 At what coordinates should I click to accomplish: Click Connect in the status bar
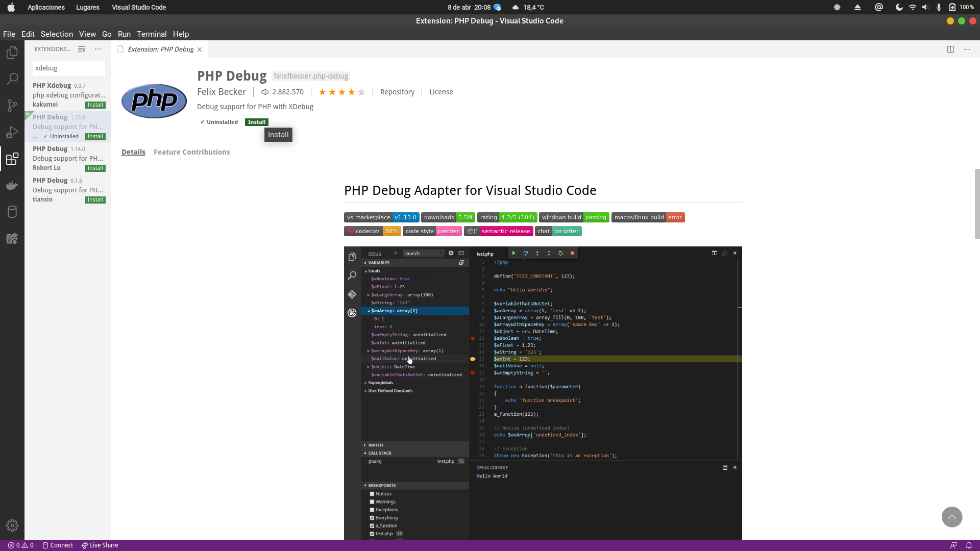[58, 545]
